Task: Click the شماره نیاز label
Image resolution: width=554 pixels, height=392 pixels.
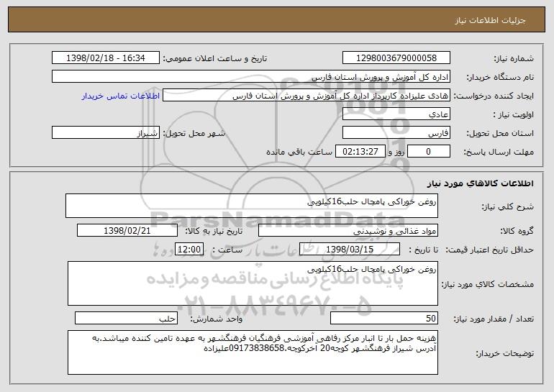Action: pyautogui.click(x=514, y=59)
